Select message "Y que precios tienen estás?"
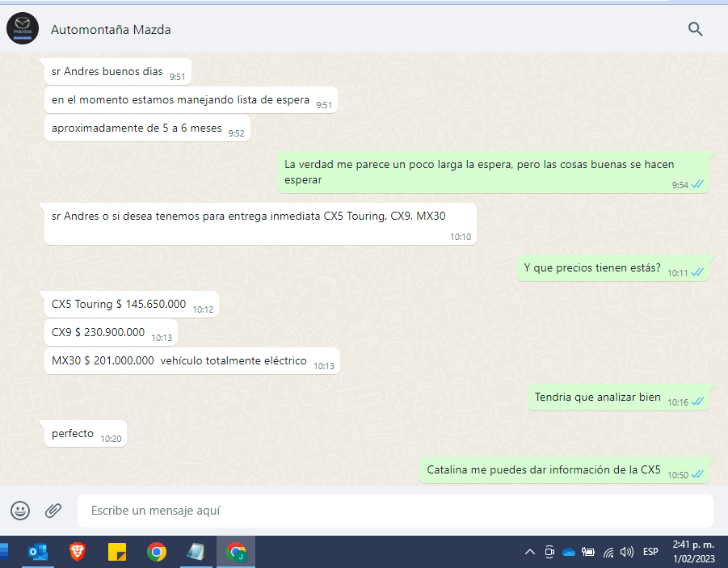 point(612,268)
